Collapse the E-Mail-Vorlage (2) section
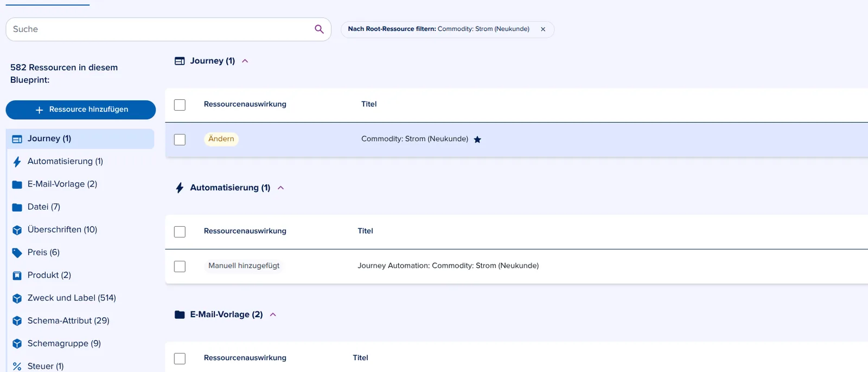 tap(273, 315)
